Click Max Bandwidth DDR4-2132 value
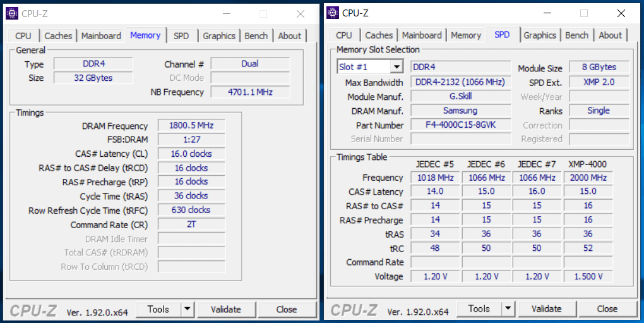The image size is (644, 323). pos(461,82)
